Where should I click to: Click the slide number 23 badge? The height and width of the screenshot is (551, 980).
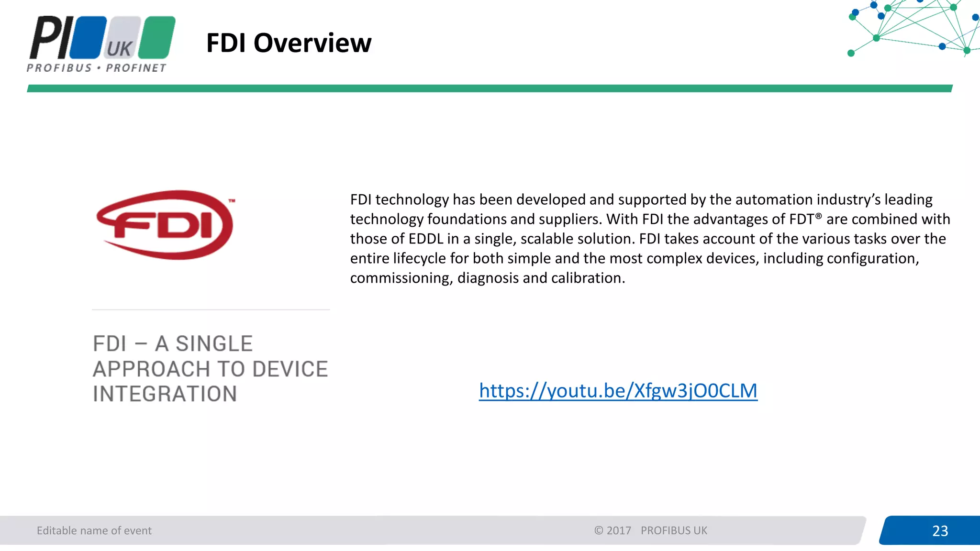(930, 530)
